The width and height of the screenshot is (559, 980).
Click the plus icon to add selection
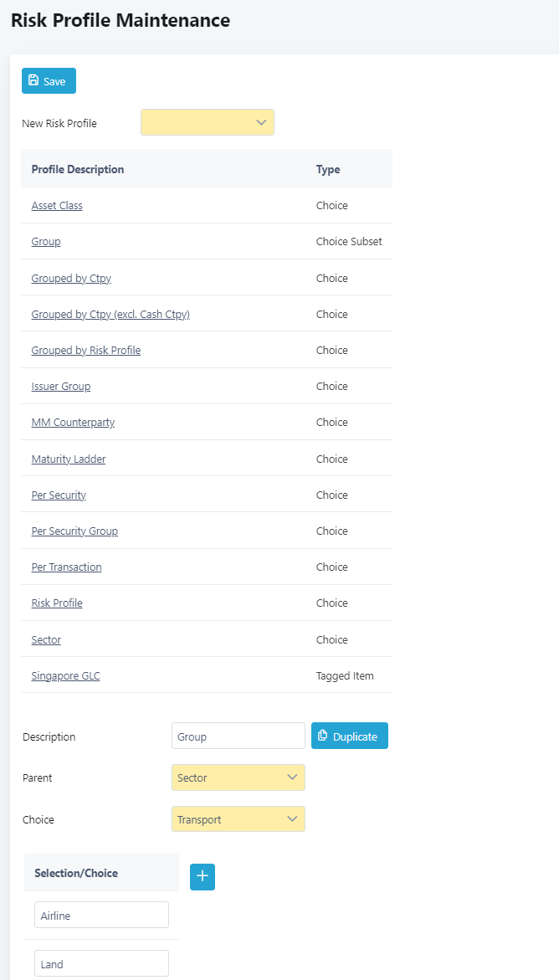pos(202,877)
